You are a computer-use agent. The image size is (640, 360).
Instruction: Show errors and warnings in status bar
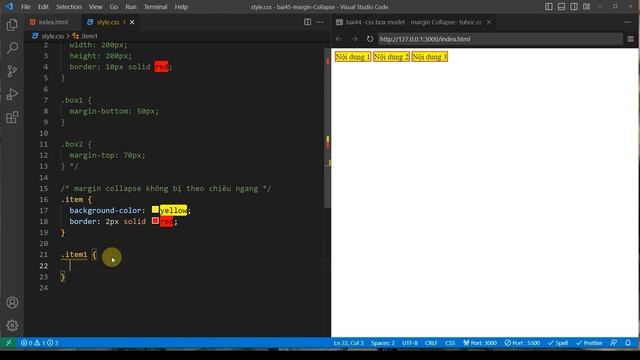click(40, 343)
